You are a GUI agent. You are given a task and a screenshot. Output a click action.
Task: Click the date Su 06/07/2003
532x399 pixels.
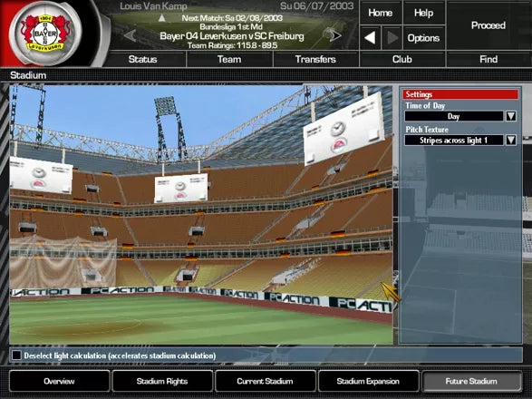[317, 6]
